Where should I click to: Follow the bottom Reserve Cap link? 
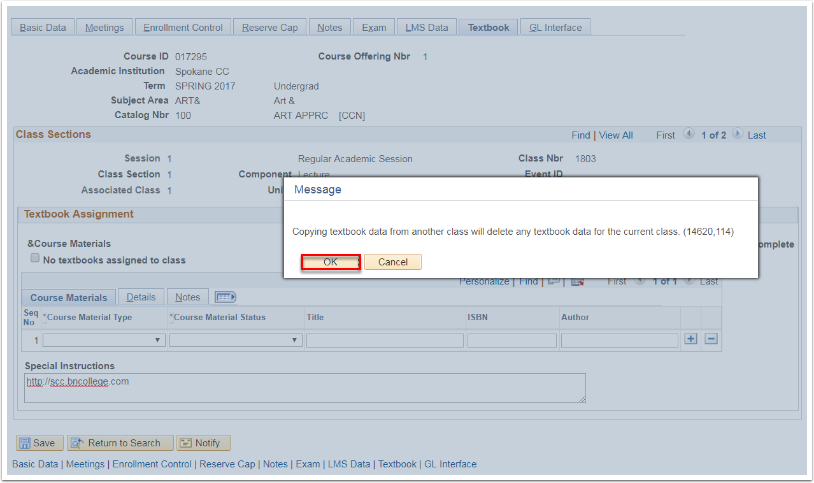(x=227, y=464)
